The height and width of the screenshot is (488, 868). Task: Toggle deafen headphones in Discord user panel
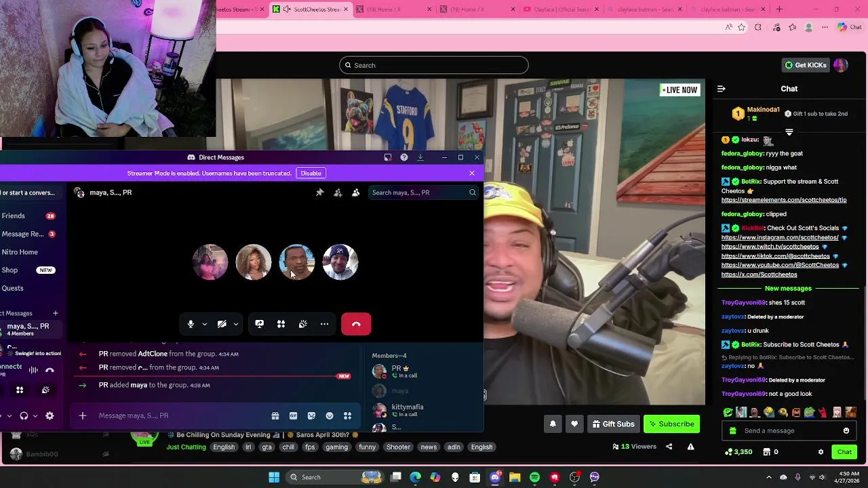click(24, 415)
